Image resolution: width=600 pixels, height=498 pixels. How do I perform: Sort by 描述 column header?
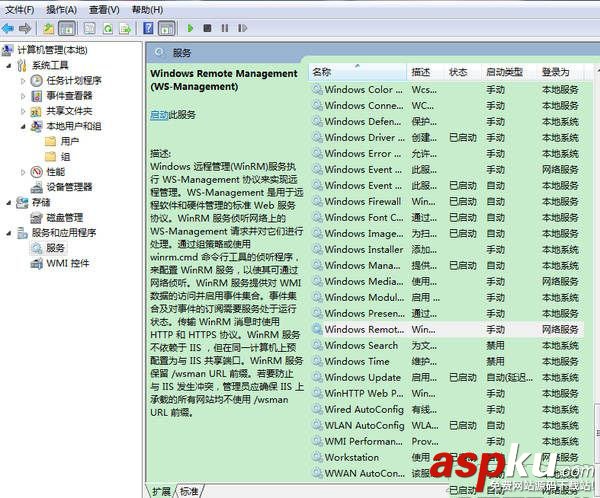pyautogui.click(x=425, y=72)
